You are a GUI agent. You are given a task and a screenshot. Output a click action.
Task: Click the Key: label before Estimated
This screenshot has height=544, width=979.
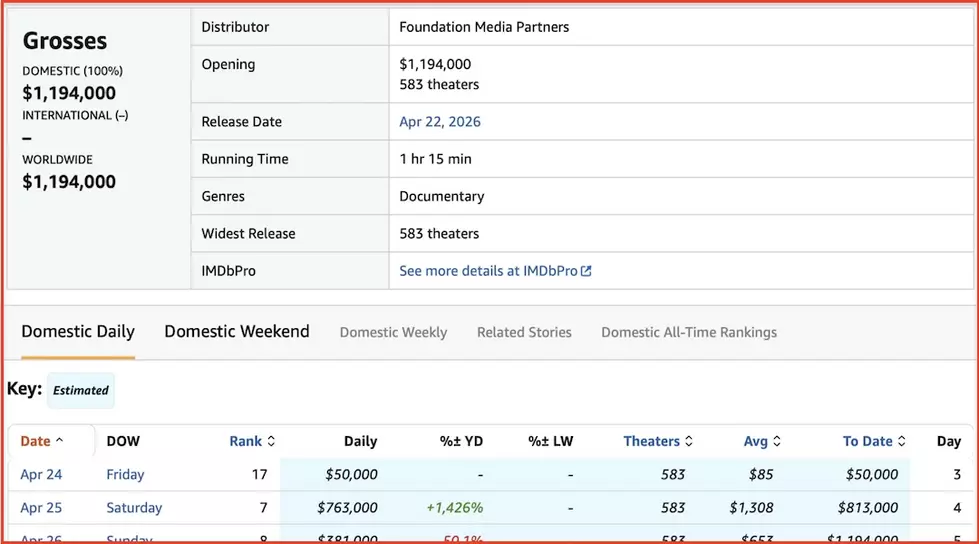click(x=24, y=388)
